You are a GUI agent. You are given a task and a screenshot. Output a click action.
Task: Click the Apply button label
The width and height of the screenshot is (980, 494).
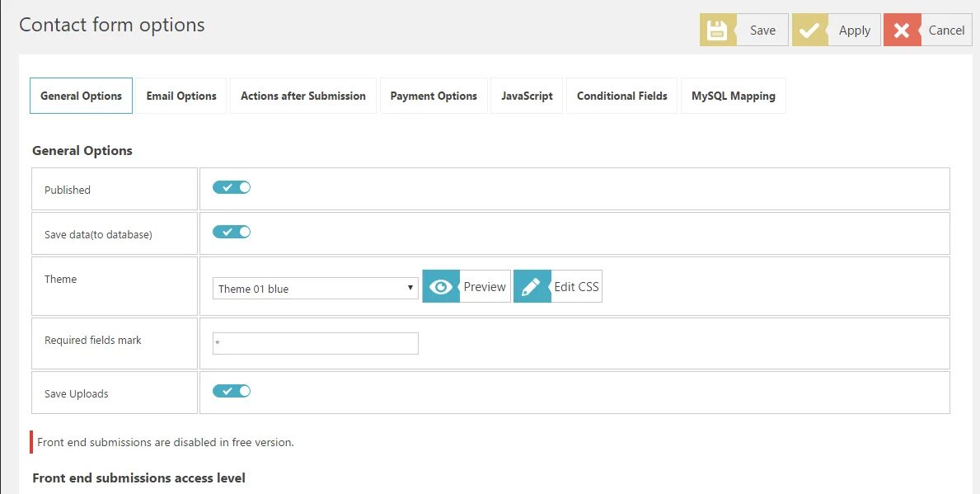855,30
